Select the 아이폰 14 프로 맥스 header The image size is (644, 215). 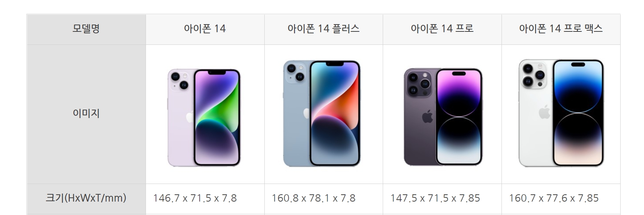[x=561, y=29]
